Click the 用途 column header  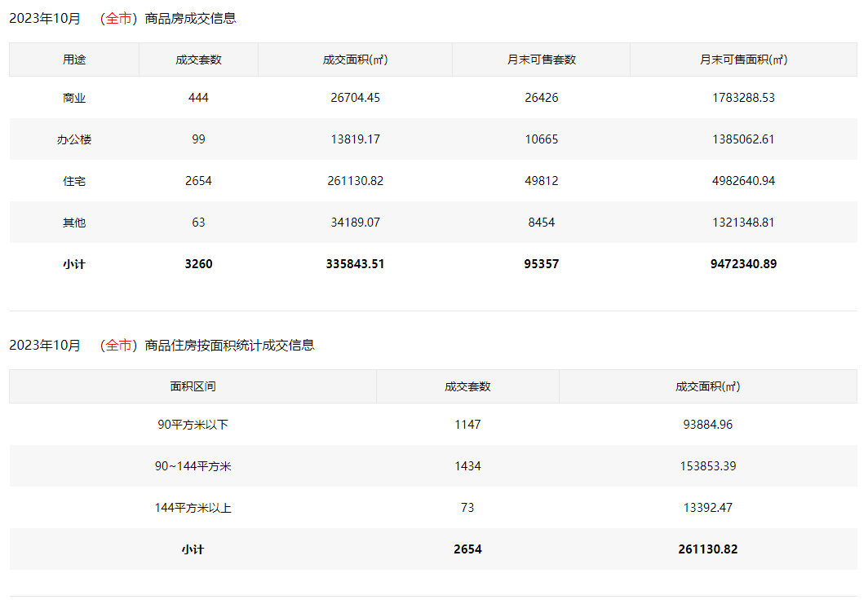[74, 60]
